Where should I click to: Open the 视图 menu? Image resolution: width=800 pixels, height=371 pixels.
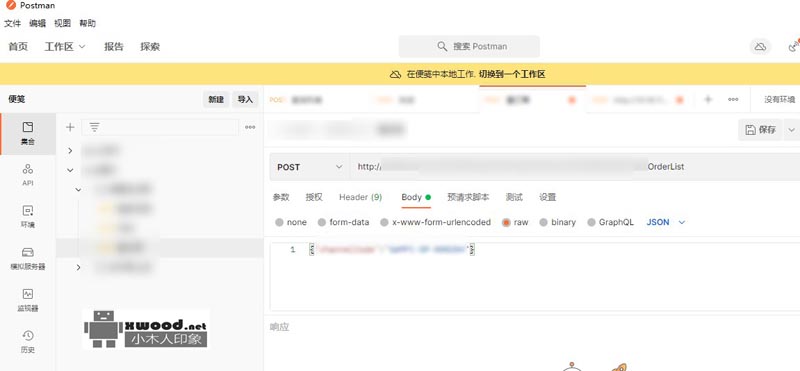[x=62, y=23]
